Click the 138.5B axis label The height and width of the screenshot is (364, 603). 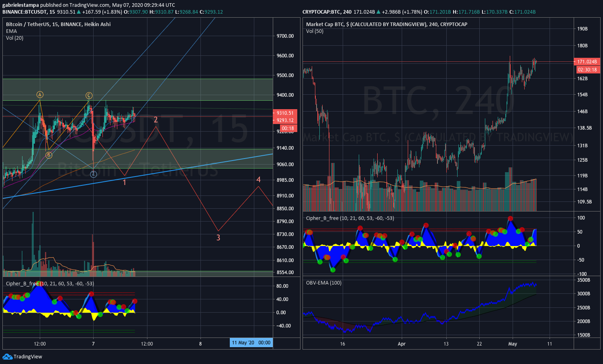tap(585, 128)
